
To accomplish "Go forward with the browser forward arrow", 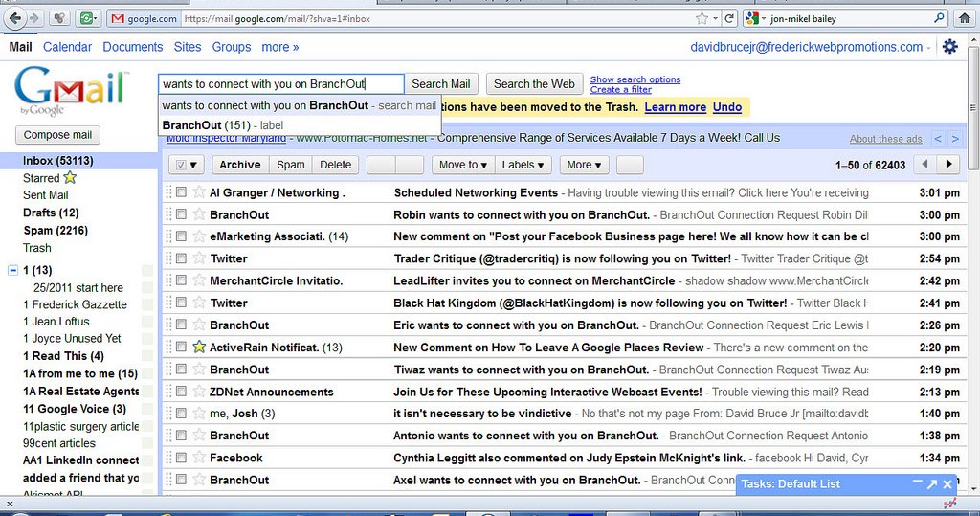I will (33, 19).
